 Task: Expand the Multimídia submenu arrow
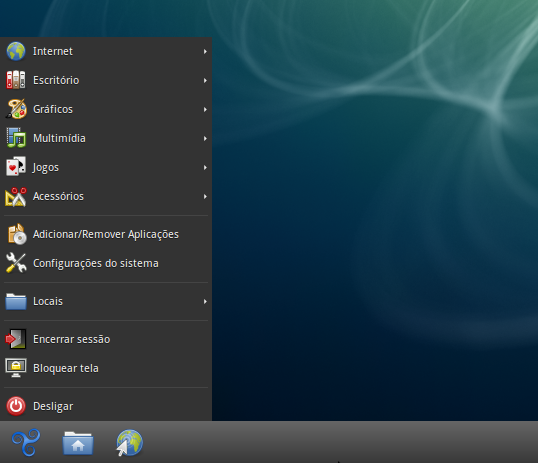click(205, 138)
